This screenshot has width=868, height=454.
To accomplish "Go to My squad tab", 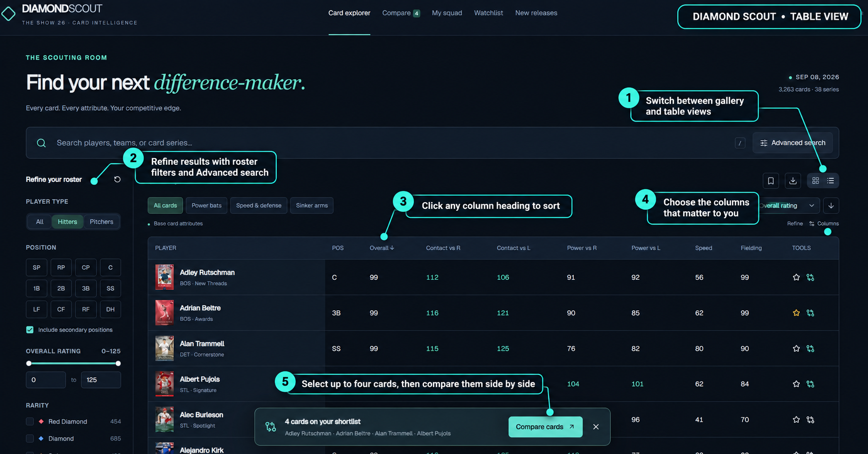I will 447,13.
